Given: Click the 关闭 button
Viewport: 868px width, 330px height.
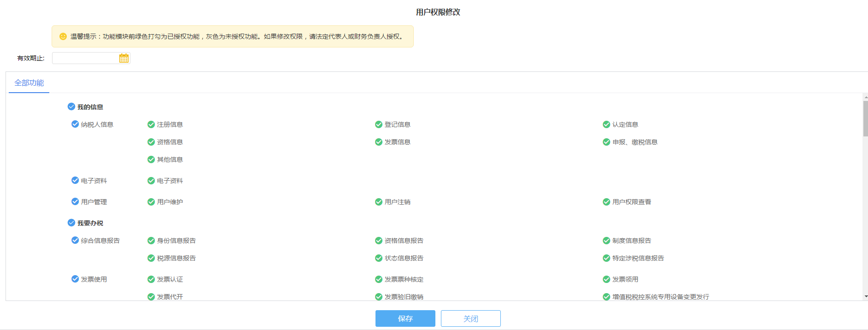Looking at the screenshot, I should pos(471,318).
